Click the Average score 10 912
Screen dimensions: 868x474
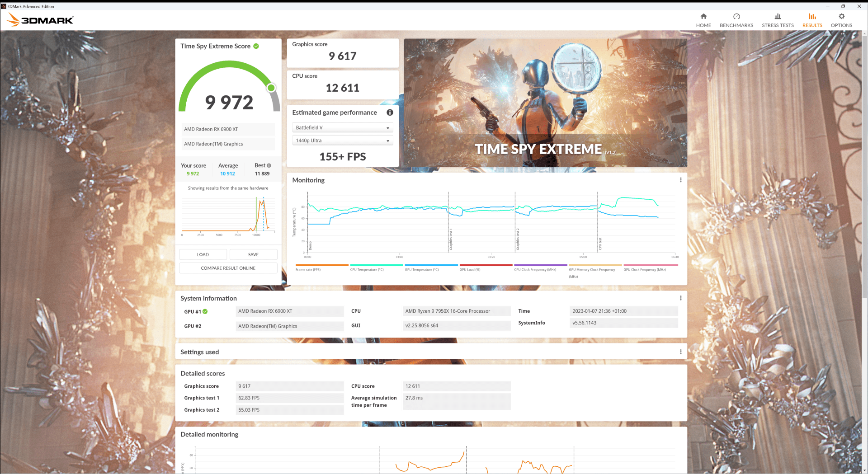(227, 174)
